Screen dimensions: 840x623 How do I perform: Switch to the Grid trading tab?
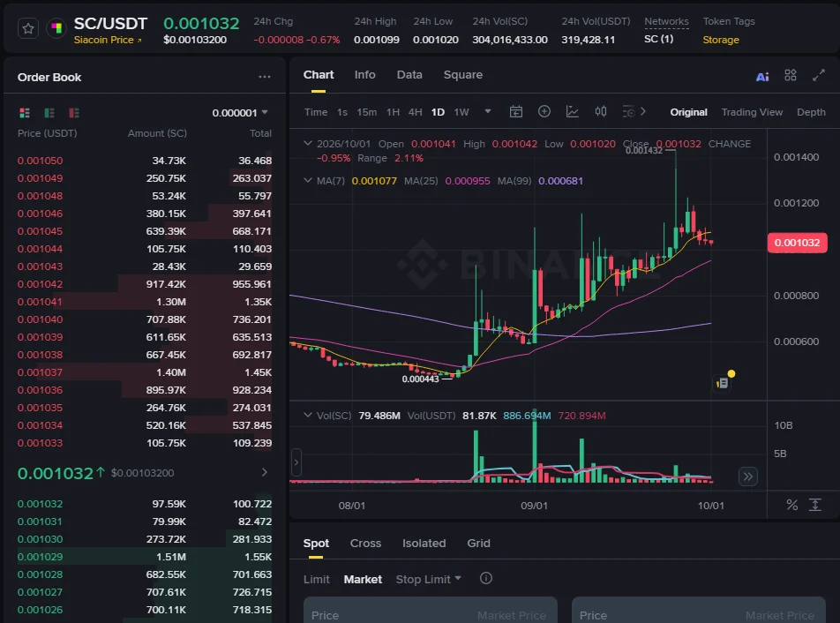478,544
